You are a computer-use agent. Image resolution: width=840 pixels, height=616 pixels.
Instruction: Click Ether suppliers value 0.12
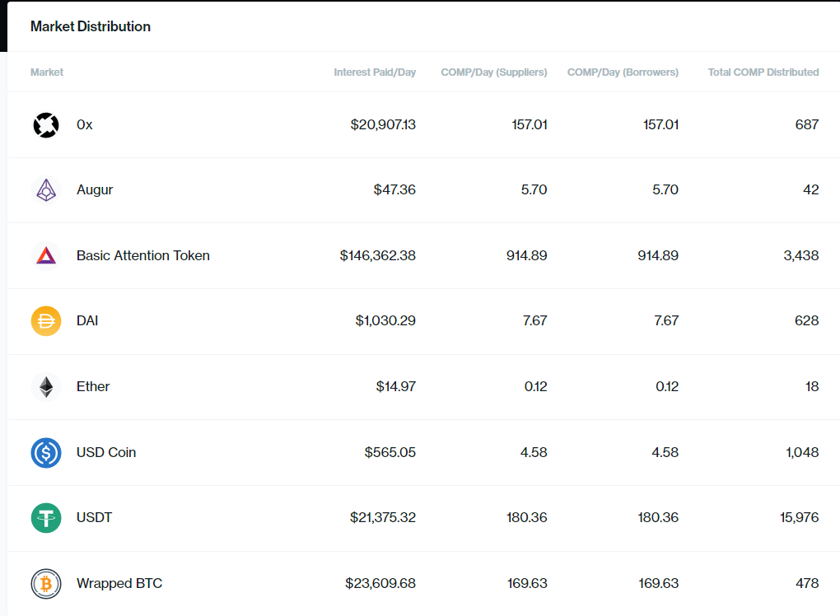pyautogui.click(x=536, y=387)
